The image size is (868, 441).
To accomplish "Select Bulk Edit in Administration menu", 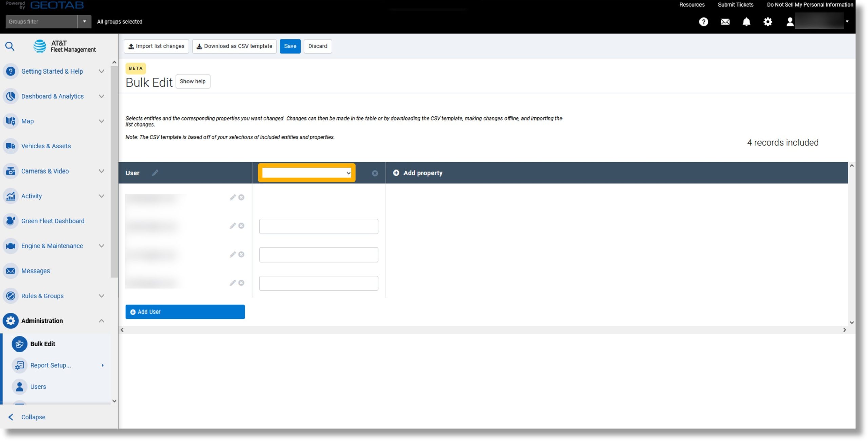I will (42, 344).
